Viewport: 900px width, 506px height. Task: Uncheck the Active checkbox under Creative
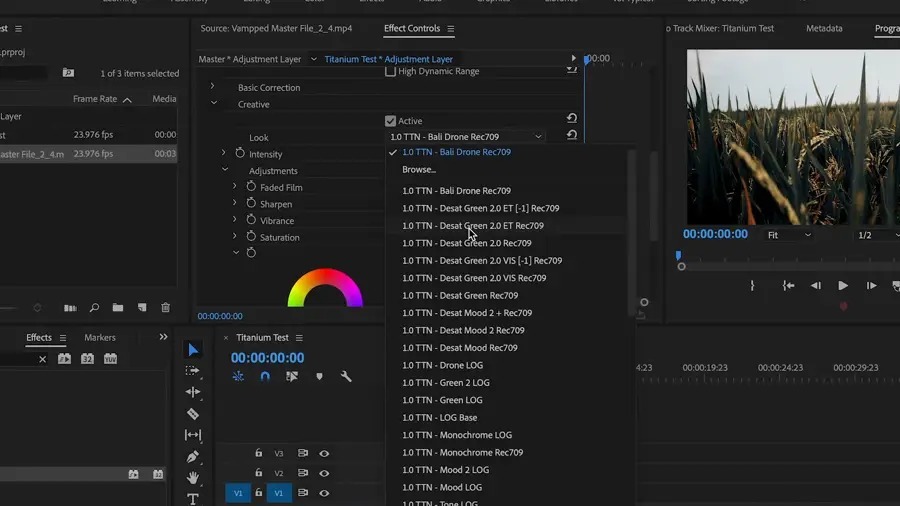click(391, 121)
